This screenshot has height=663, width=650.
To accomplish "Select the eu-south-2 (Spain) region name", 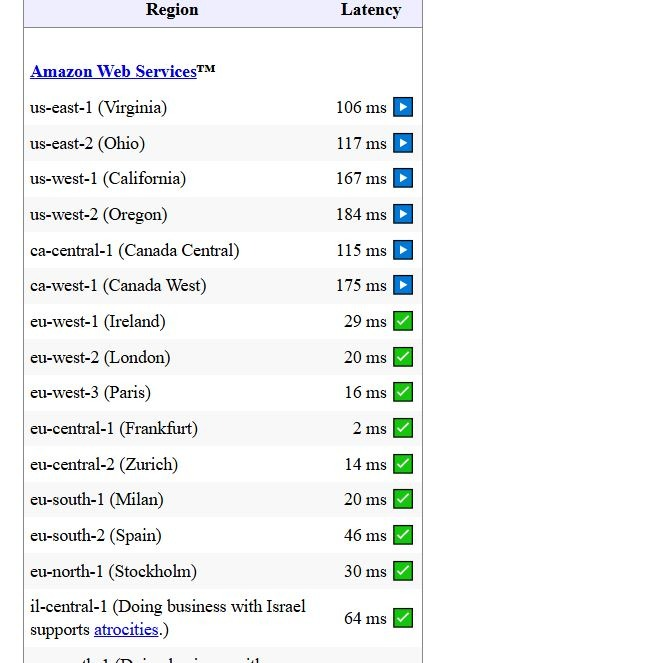I will (x=96, y=535).
